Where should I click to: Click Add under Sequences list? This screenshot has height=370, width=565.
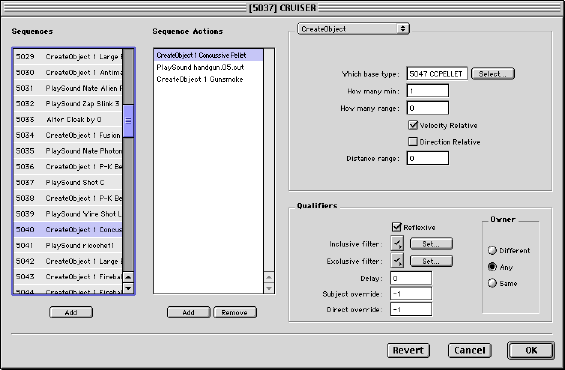(71, 312)
